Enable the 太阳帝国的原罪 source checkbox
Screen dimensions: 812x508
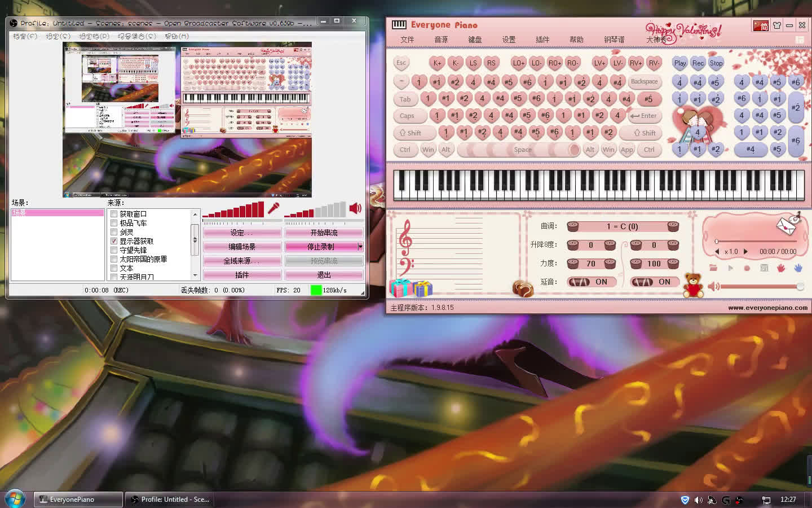(x=114, y=259)
